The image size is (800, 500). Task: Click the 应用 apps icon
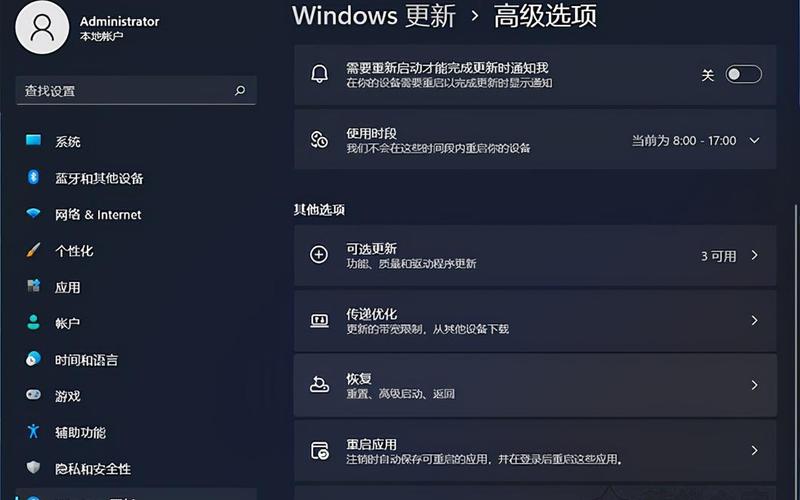[x=34, y=286]
